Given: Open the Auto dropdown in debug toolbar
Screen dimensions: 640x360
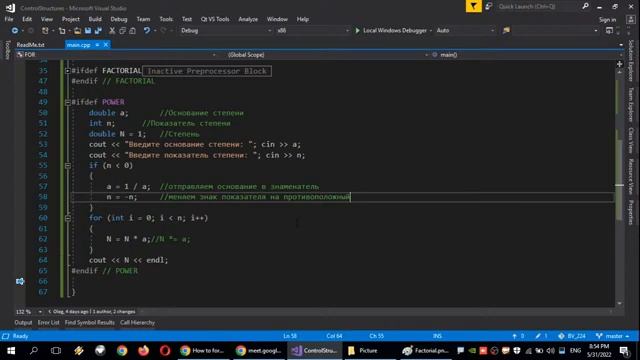Looking at the screenshot, I should (465, 31).
